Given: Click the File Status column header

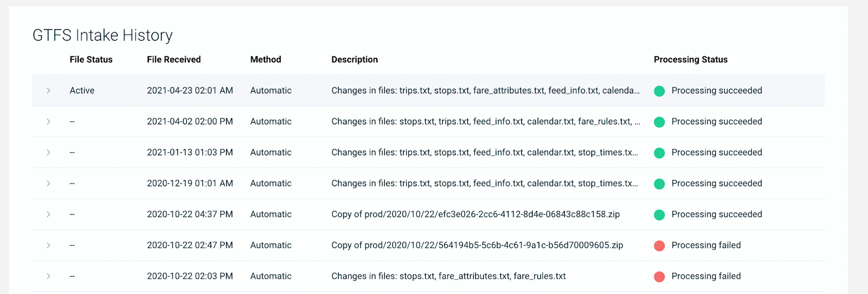Looking at the screenshot, I should 91,60.
